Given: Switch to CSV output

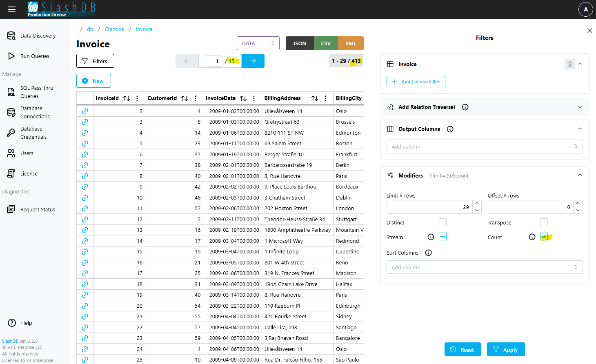Looking at the screenshot, I should click(x=326, y=43).
